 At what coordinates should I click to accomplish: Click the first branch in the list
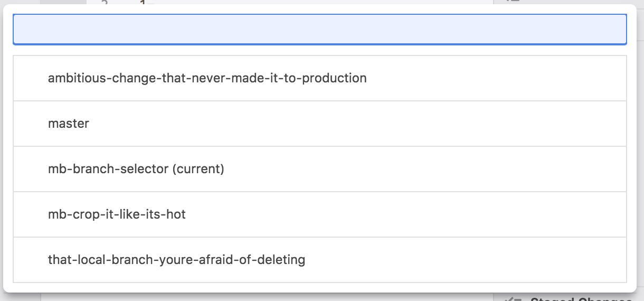point(207,78)
